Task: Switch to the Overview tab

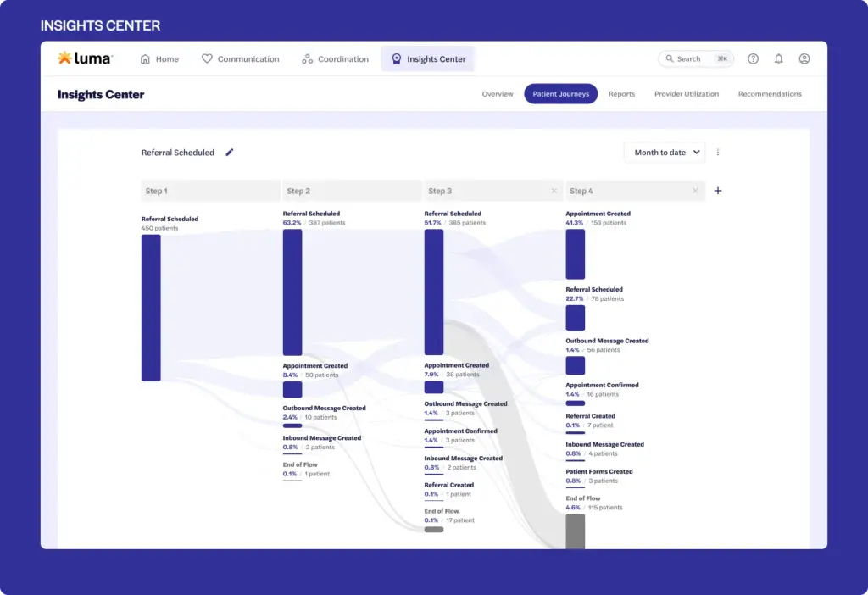Action: (498, 94)
